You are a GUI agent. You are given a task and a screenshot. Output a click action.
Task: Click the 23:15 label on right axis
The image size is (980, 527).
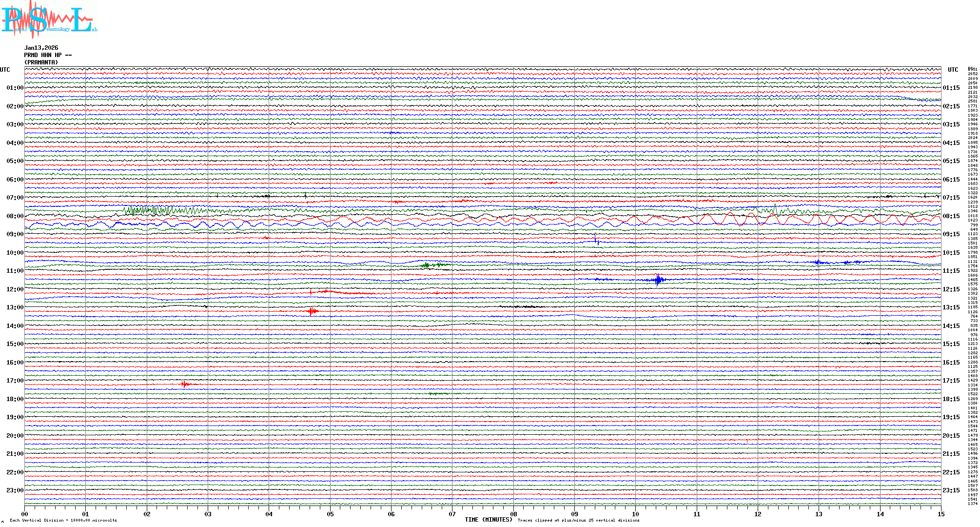951,490
